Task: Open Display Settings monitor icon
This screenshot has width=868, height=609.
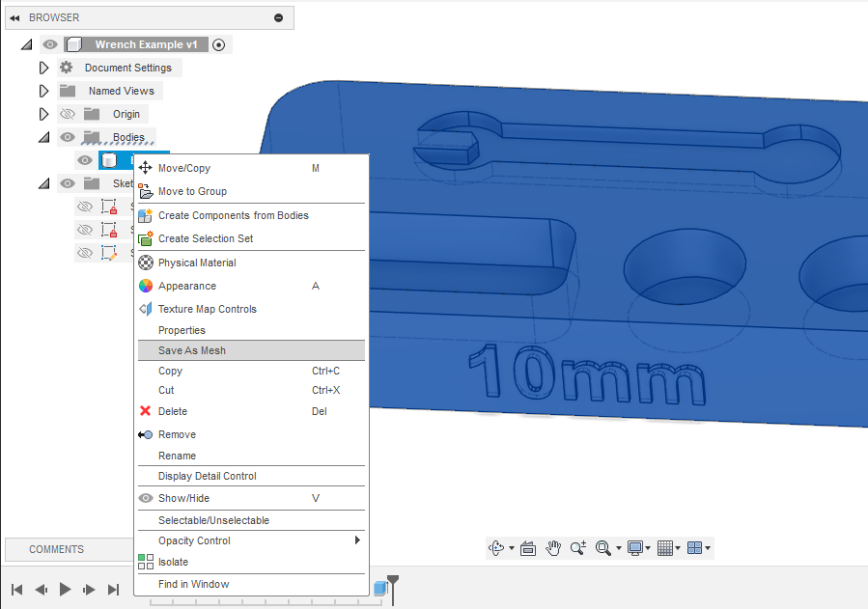Action: tap(635, 548)
